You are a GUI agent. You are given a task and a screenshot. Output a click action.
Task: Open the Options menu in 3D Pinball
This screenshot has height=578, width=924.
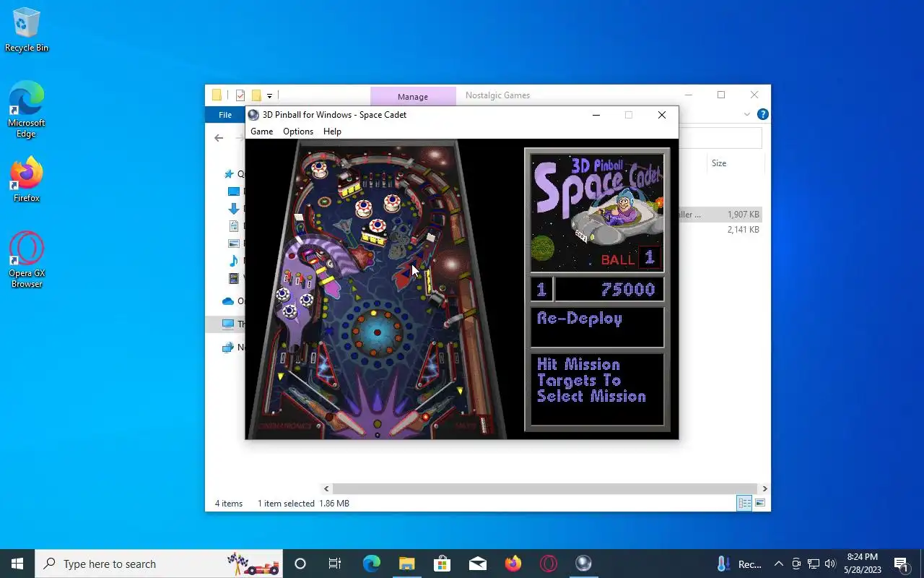tap(298, 131)
